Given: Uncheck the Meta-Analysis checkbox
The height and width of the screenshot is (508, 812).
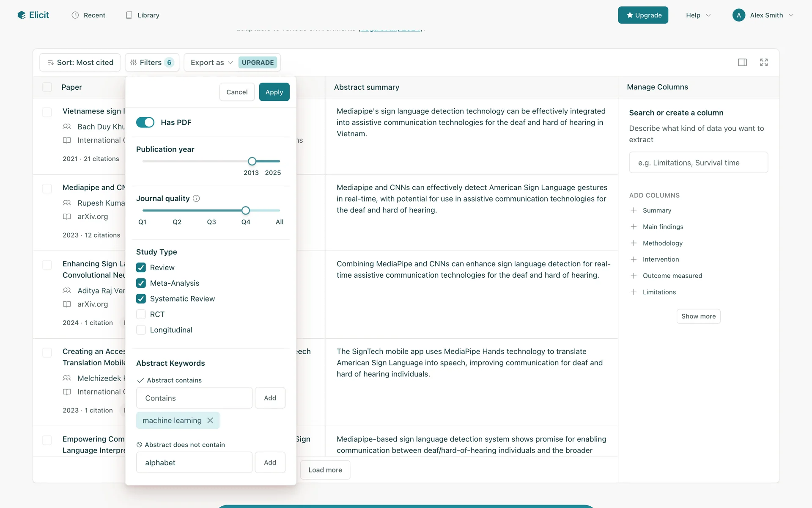Looking at the screenshot, I should (141, 283).
